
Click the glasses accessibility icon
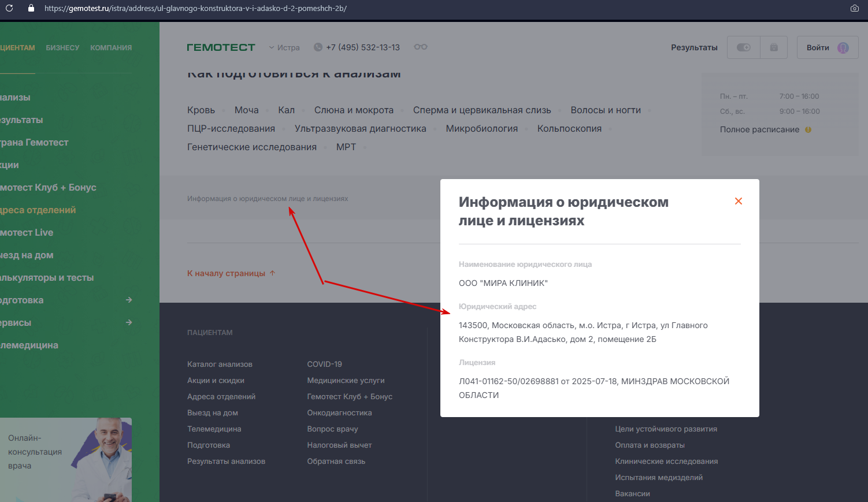421,47
